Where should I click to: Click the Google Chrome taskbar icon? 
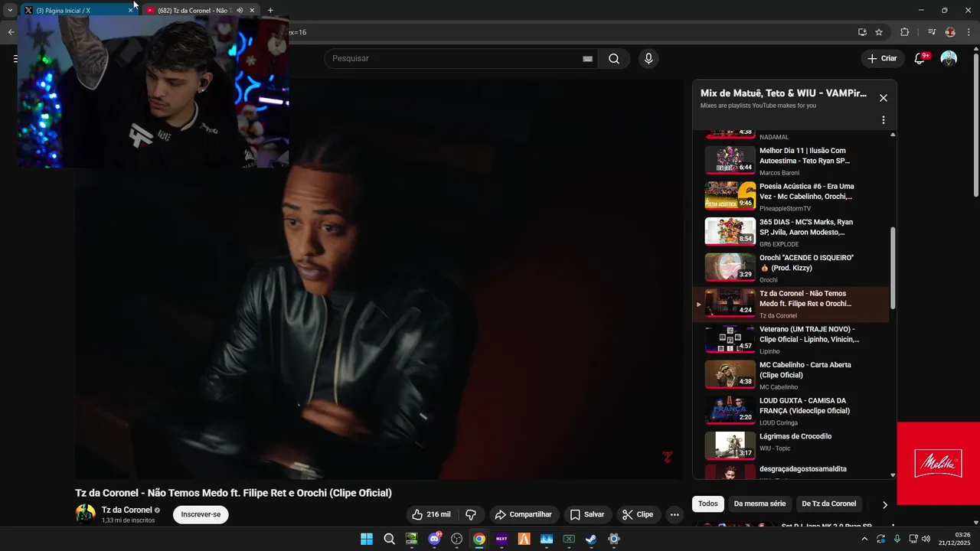tap(479, 539)
